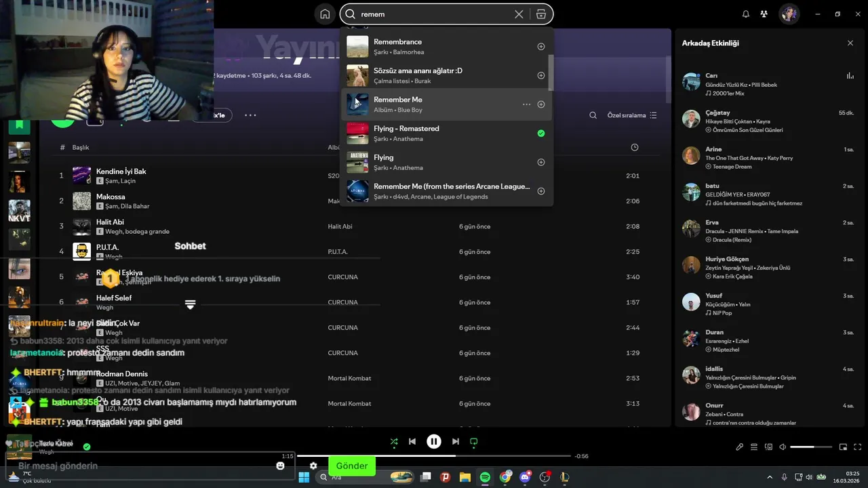Add Flying by Anathema to library
The image size is (868, 488).
(x=541, y=162)
